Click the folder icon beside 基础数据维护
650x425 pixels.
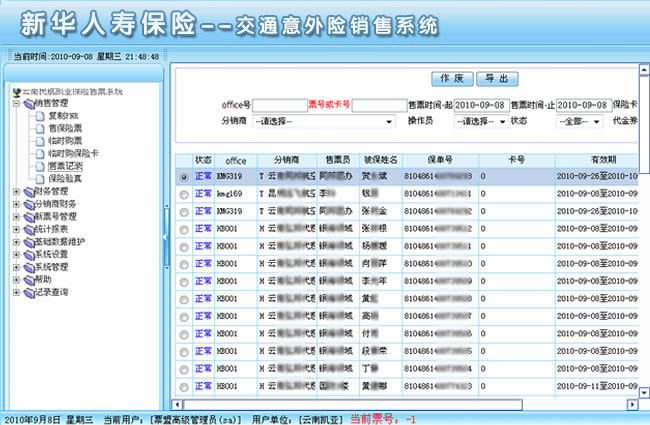click(29, 242)
